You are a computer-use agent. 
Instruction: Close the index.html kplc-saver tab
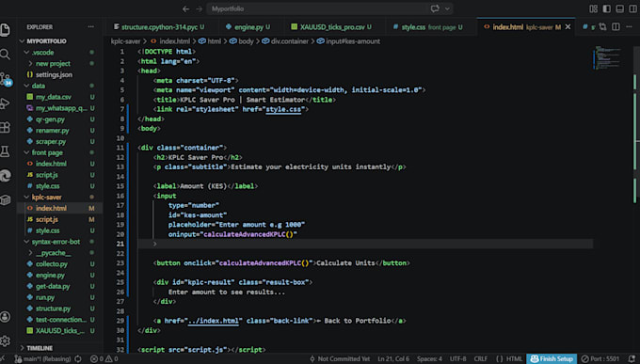pos(568,27)
